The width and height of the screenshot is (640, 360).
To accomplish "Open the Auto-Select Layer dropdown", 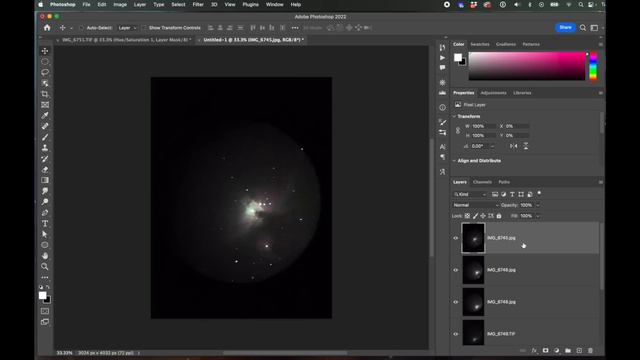I will tap(127, 28).
